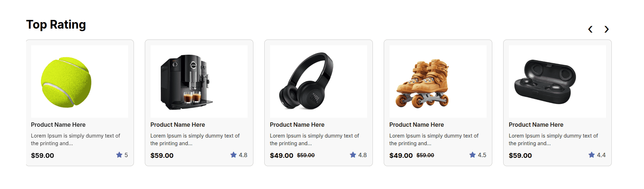Image resolution: width=644 pixels, height=189 pixels.
Task: Click product name under roller skates
Action: [417, 125]
